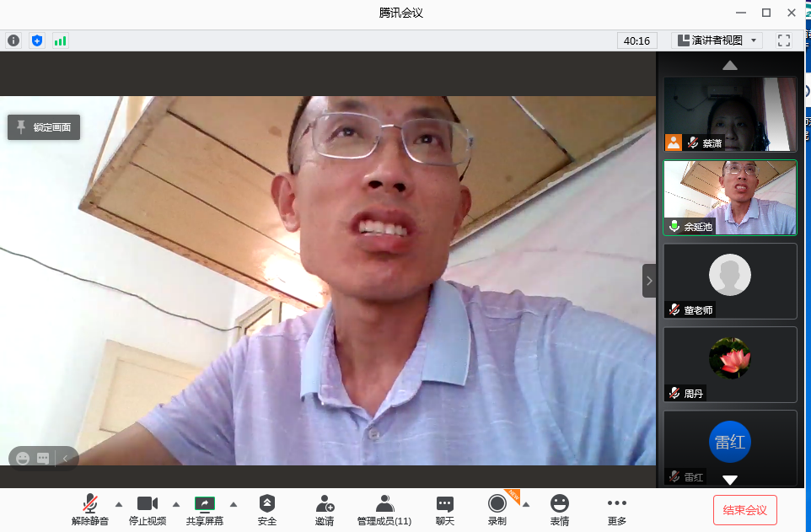Open meeting info with the info icon
This screenshot has height=532, width=811.
pos(13,40)
